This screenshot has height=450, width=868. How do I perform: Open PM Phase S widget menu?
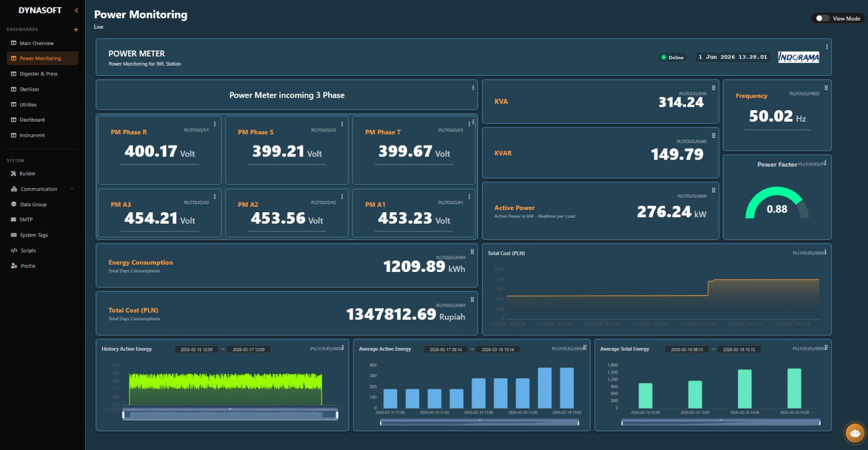tap(342, 124)
